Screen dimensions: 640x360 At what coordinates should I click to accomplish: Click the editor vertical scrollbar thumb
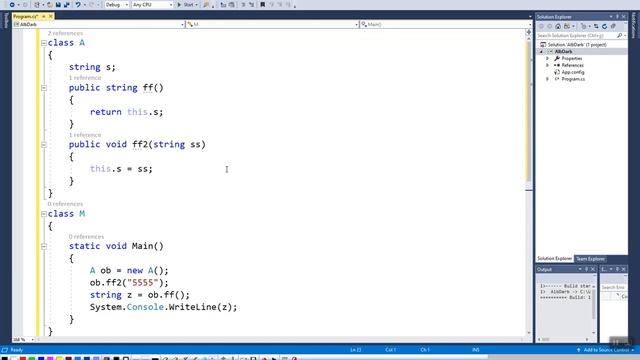(529, 110)
